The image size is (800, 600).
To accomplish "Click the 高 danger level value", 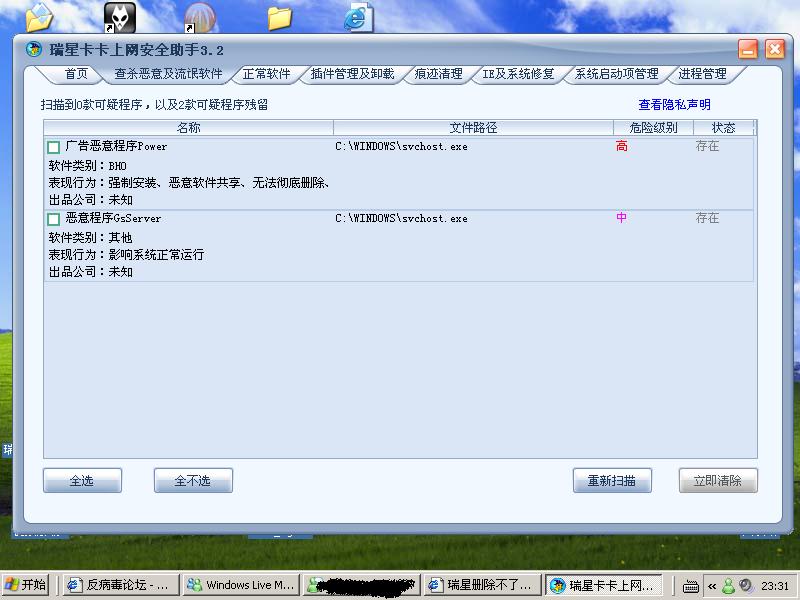I will (621, 146).
